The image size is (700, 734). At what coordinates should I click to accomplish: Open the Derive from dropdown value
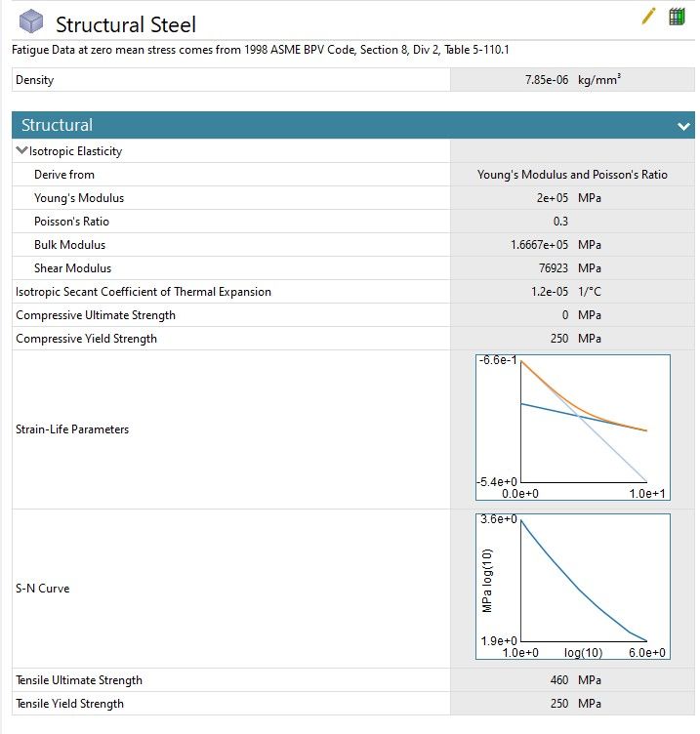click(x=572, y=175)
